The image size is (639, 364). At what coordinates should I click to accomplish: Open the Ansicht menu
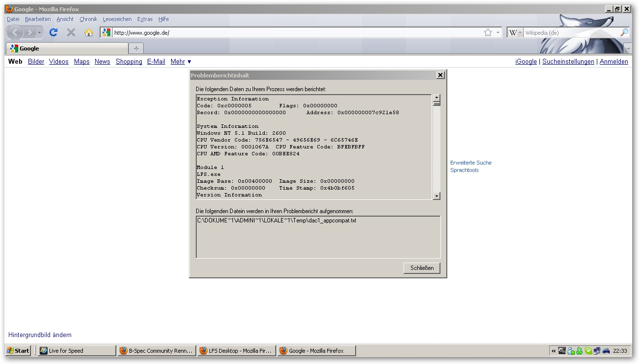click(65, 19)
